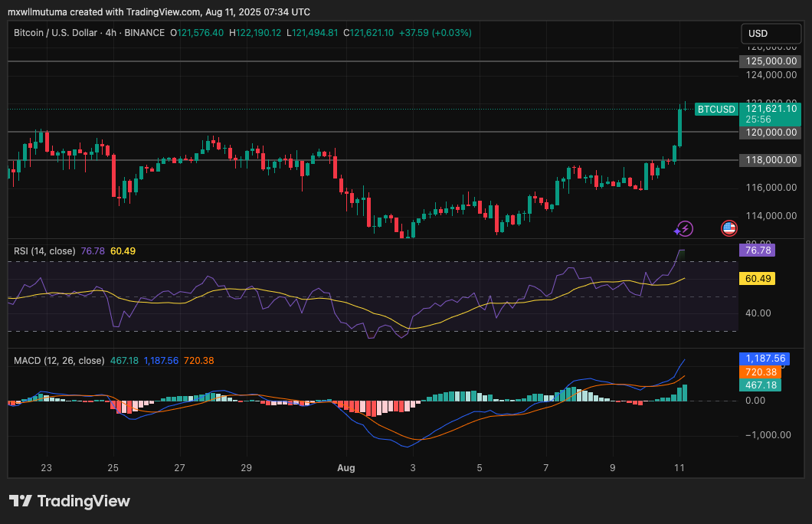Click the US flag economic event icon
Viewport: 812px width, 524px height.
click(729, 228)
